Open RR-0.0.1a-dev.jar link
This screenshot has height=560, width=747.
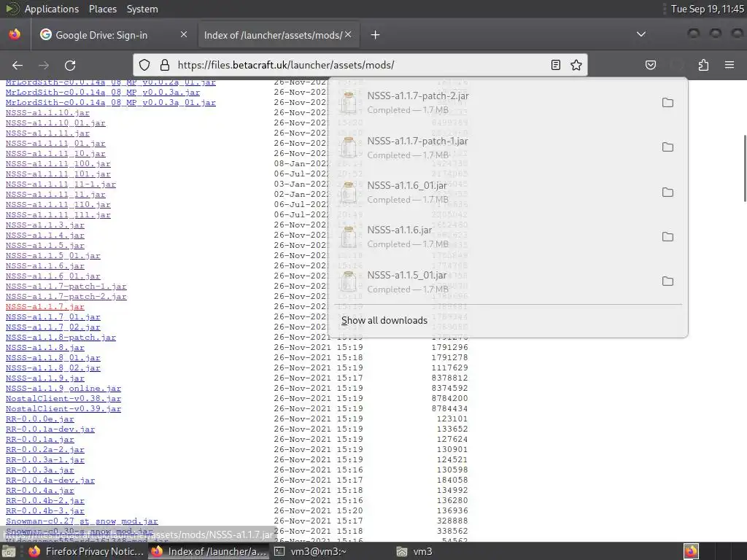50,429
